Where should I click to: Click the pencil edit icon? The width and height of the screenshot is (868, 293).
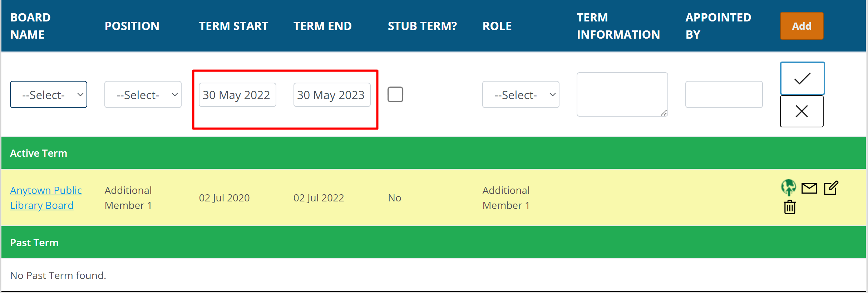831,188
